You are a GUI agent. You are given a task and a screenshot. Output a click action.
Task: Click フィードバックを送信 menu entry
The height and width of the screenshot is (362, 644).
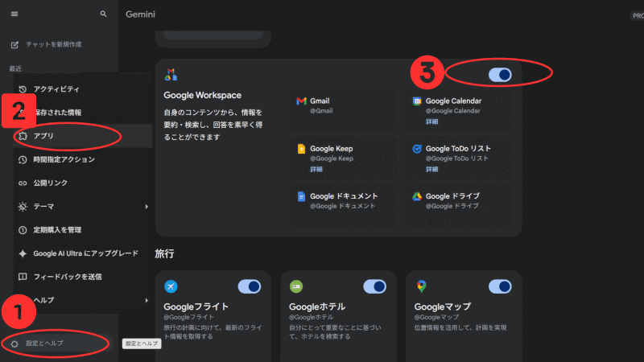click(83, 277)
